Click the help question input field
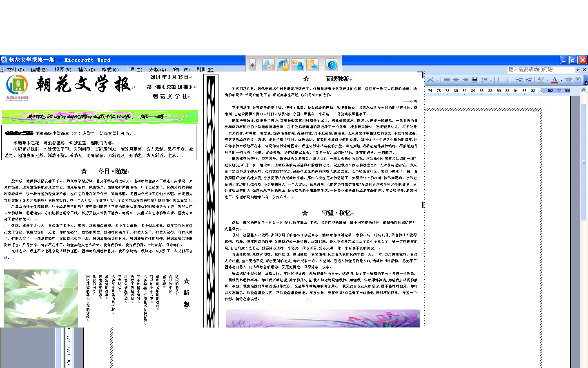 541,70
